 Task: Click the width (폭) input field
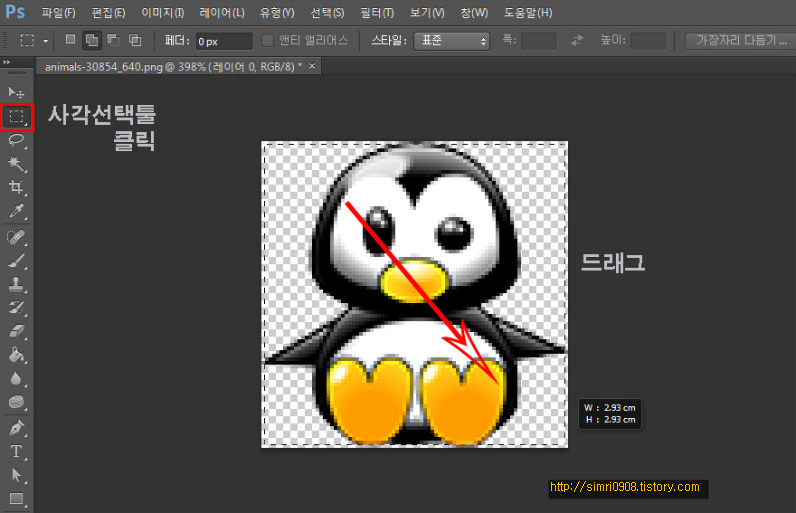point(539,41)
